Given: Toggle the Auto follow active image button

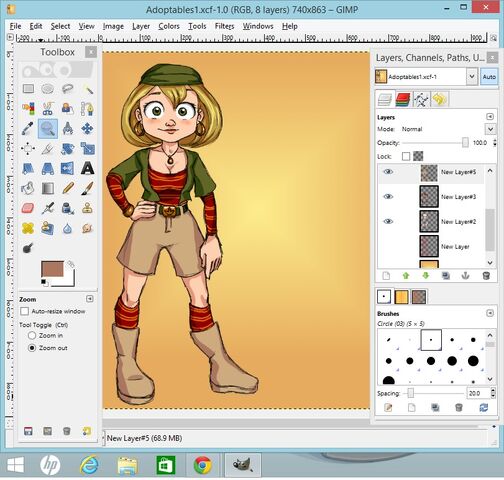Looking at the screenshot, I should tap(489, 77).
